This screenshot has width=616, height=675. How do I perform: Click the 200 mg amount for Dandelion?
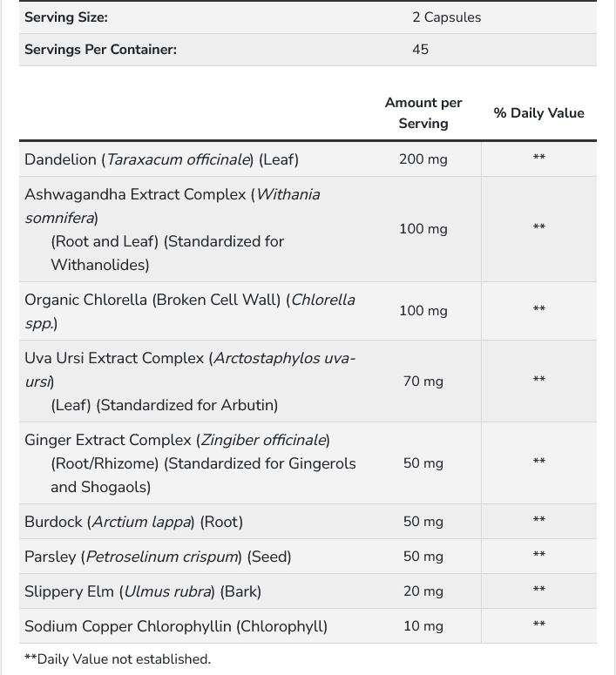point(423,159)
